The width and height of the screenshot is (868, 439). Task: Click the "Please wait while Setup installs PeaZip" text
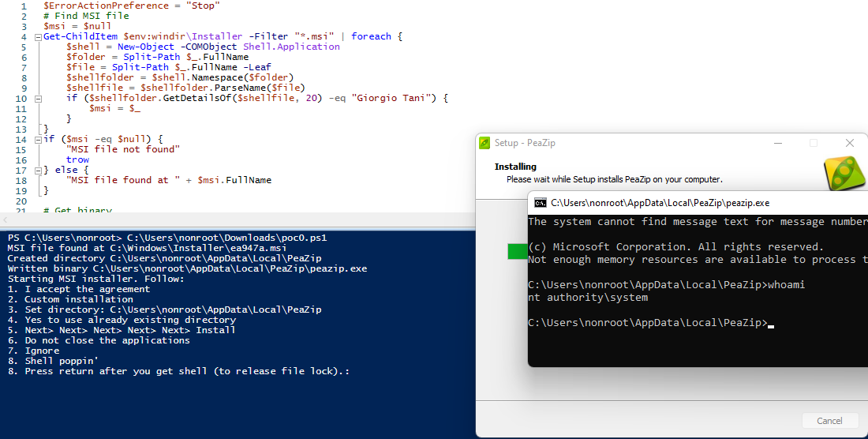[x=615, y=179]
